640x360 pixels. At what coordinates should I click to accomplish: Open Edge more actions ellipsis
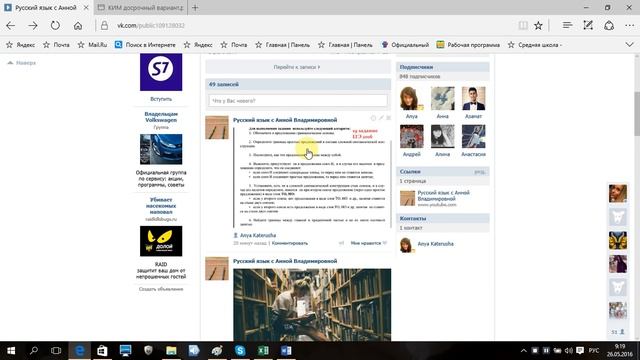coord(629,25)
